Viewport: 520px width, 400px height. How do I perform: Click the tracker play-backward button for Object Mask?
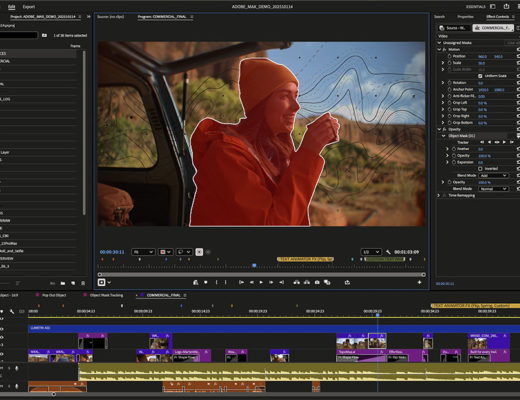(489, 142)
